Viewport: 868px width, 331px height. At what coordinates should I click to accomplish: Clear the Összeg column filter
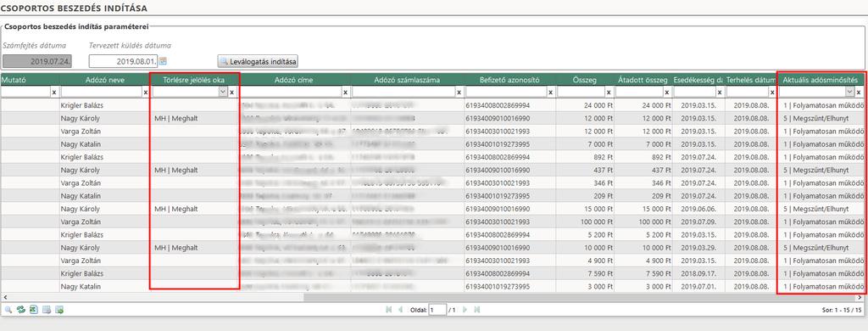(609, 92)
